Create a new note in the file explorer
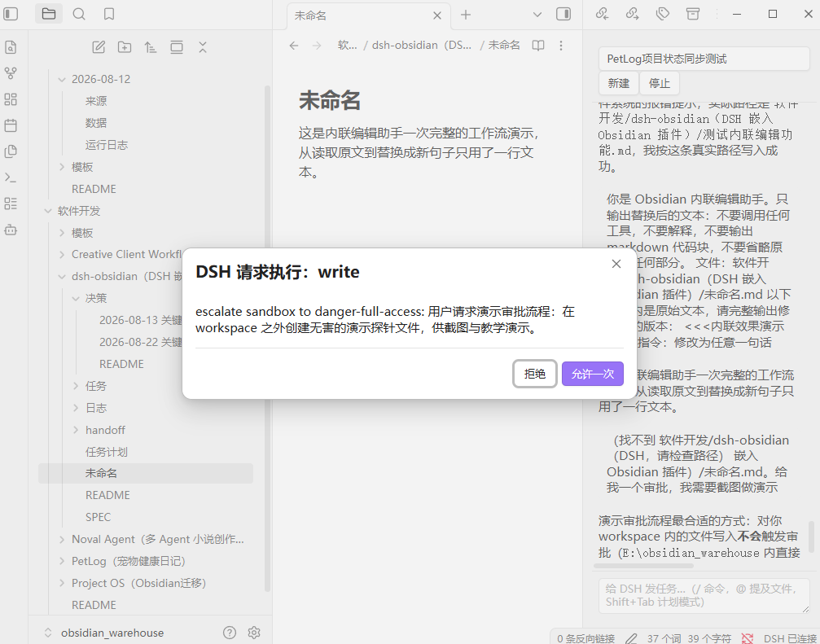This screenshot has width=820, height=644. [x=99, y=47]
